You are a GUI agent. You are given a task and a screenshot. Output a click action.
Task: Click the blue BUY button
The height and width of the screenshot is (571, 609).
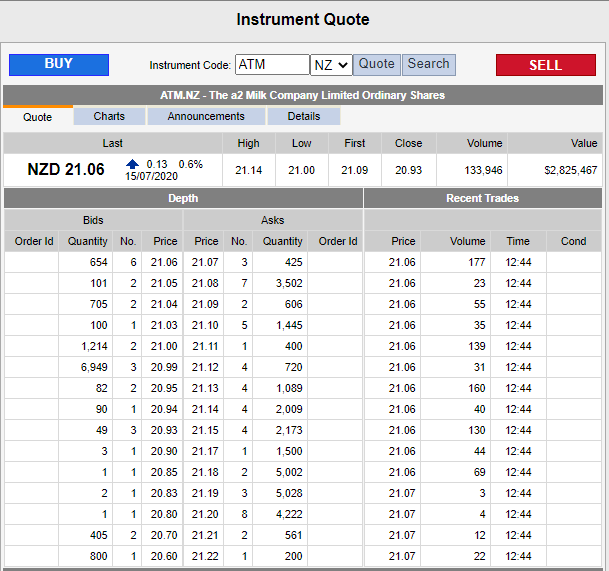pos(59,64)
